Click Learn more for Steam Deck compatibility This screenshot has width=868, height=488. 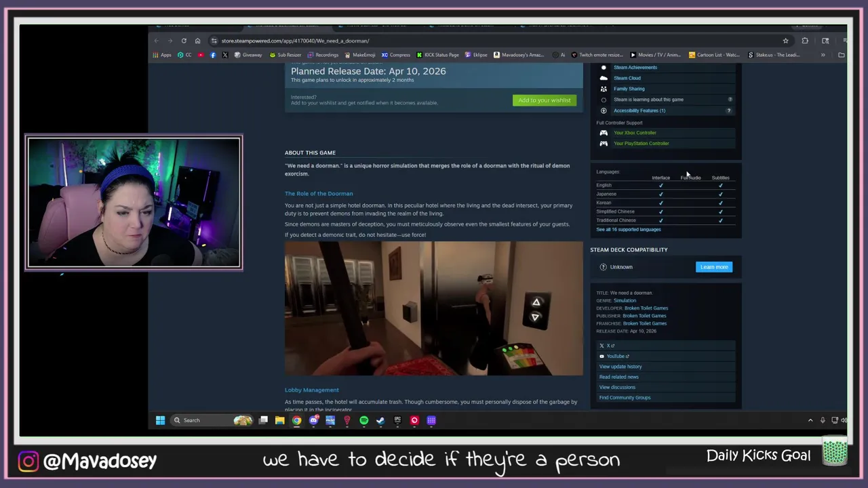click(x=714, y=267)
